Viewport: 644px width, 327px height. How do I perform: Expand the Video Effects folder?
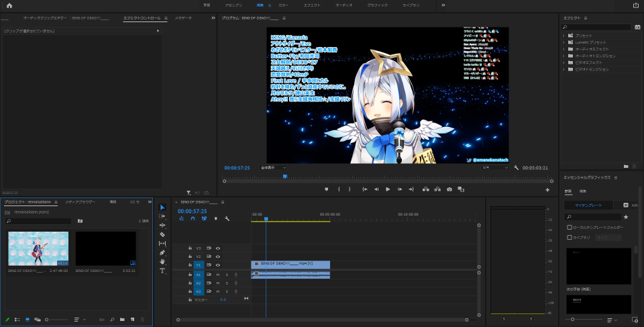coord(563,62)
